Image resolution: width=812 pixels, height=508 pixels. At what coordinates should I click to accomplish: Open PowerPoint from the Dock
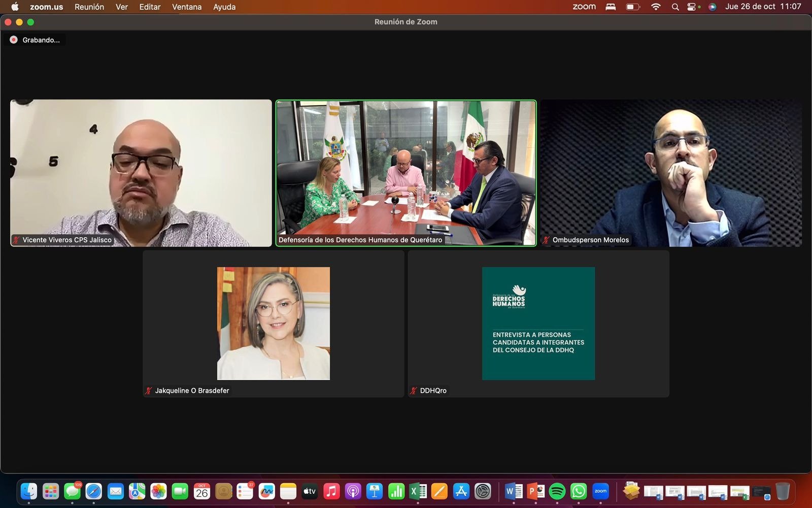point(535,491)
